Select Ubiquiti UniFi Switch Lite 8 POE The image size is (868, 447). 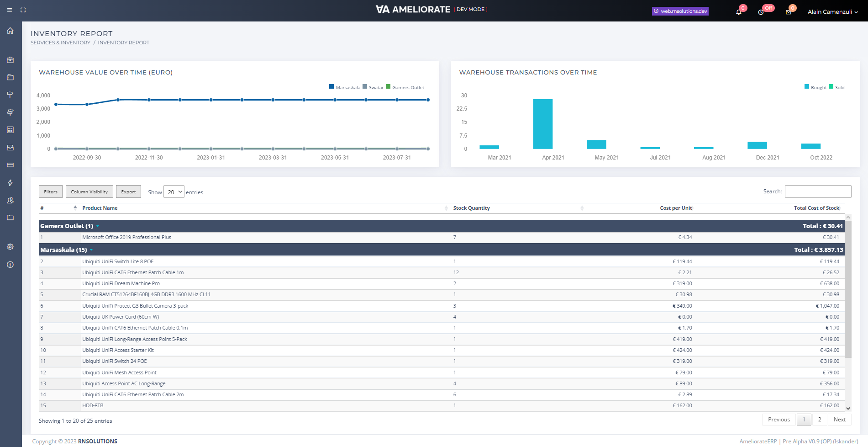[442, 261]
